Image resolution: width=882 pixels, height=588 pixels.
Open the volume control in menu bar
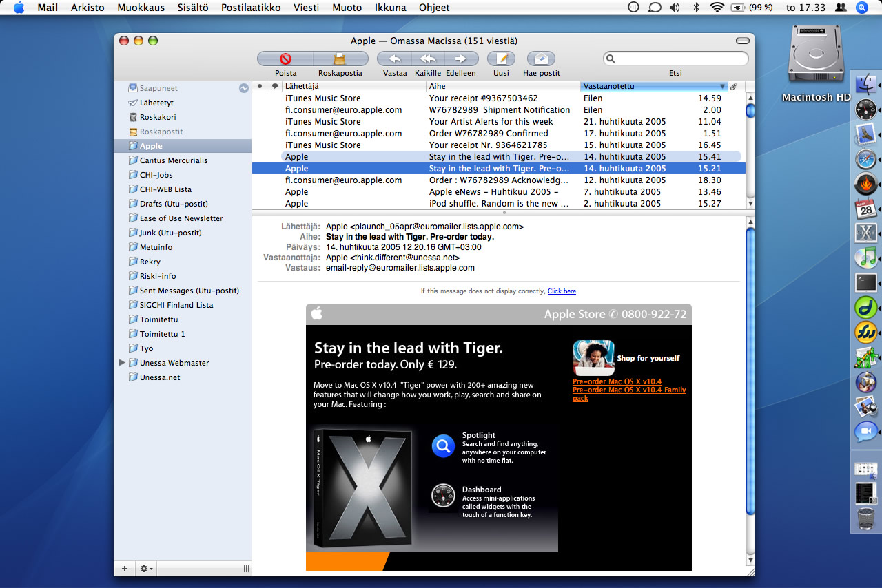675,8
